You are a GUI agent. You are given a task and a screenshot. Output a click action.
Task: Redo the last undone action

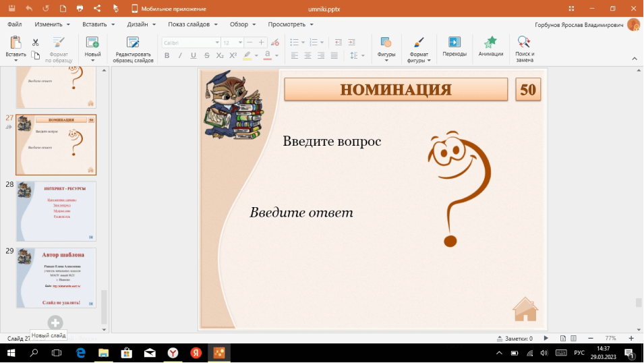[x=46, y=8]
